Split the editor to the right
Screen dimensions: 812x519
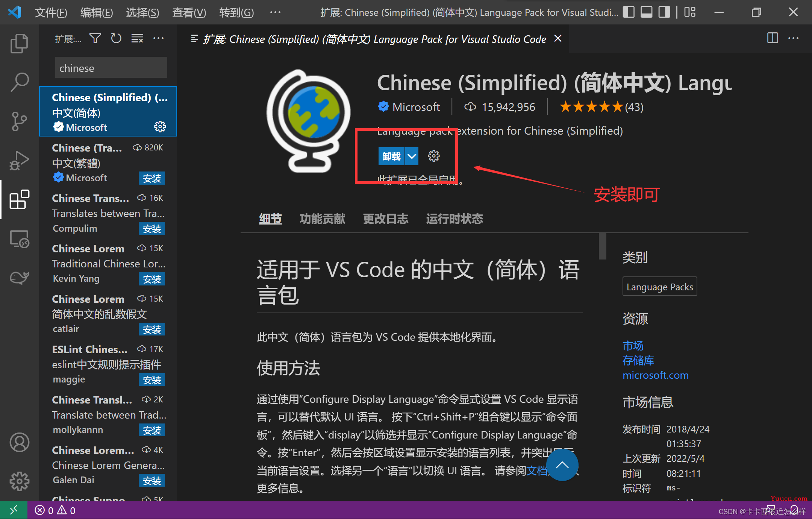[773, 38]
